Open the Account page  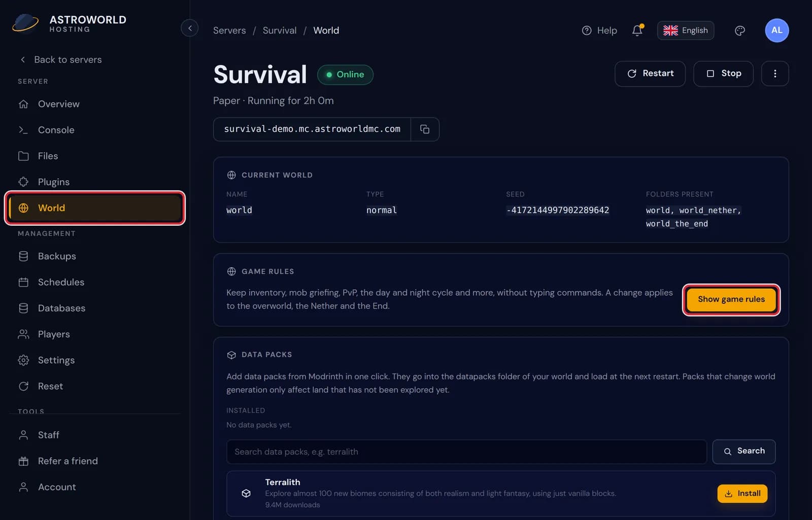pos(94,487)
